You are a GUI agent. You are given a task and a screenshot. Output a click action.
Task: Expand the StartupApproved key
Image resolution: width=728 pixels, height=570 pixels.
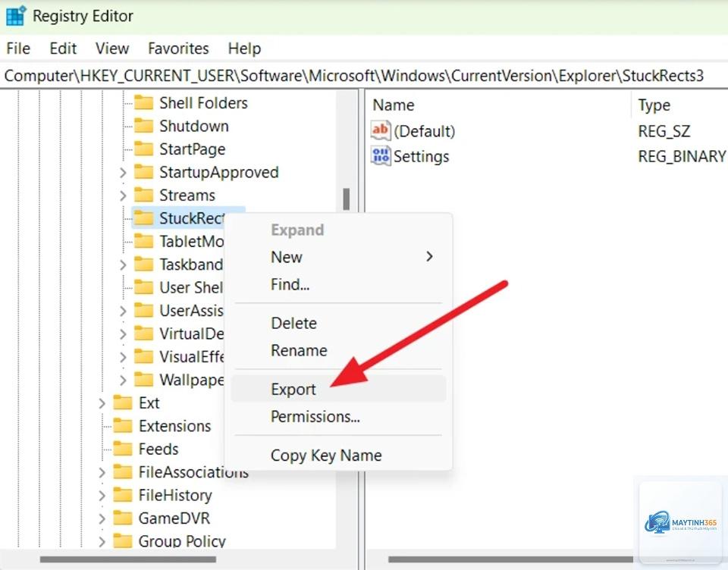click(x=123, y=173)
